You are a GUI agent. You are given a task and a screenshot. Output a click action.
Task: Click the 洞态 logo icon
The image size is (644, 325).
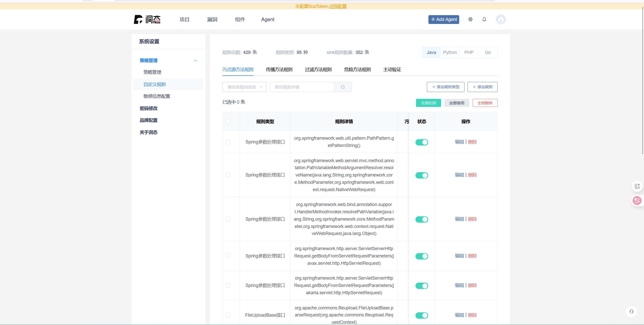(x=138, y=19)
